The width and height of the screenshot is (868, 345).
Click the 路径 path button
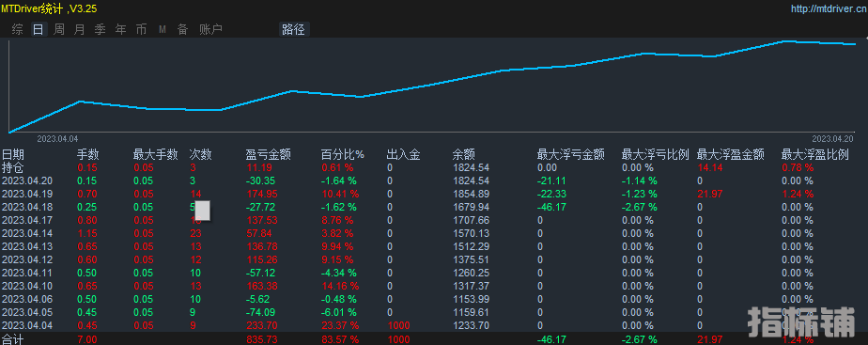tap(294, 29)
